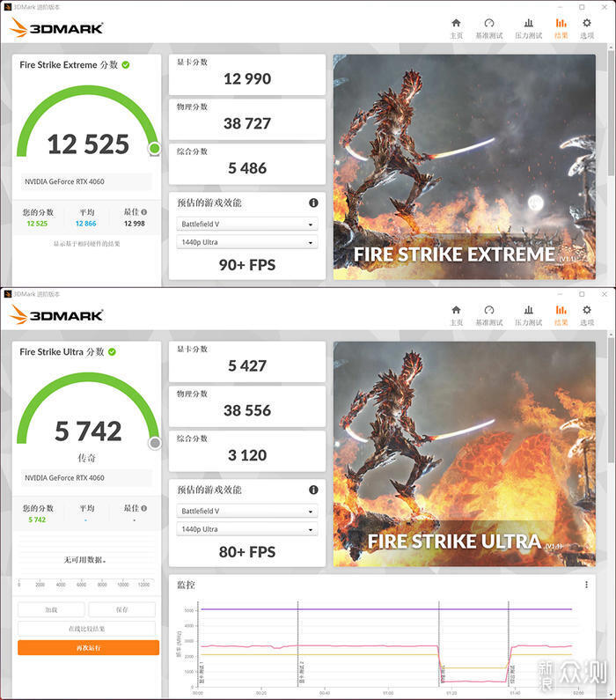Select the Results (结果) icon in the Fire Strike Extreme window

(x=561, y=23)
